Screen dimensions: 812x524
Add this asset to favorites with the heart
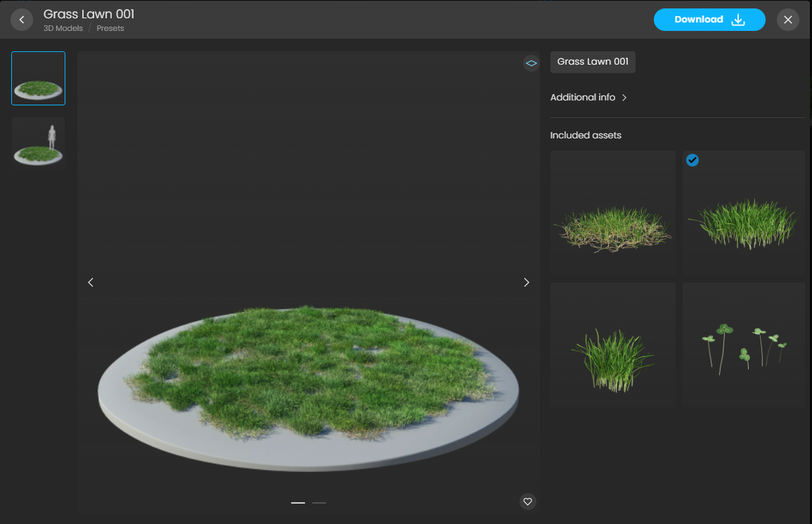pos(528,502)
